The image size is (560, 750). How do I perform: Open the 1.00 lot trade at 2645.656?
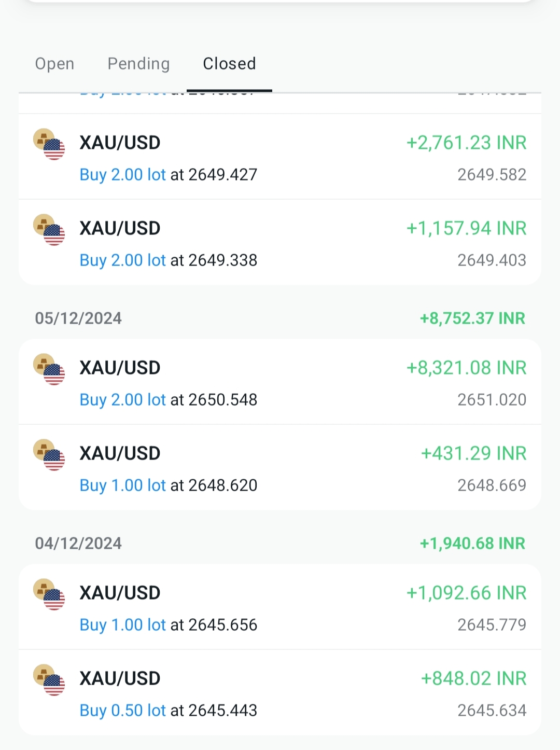pyautogui.click(x=280, y=607)
